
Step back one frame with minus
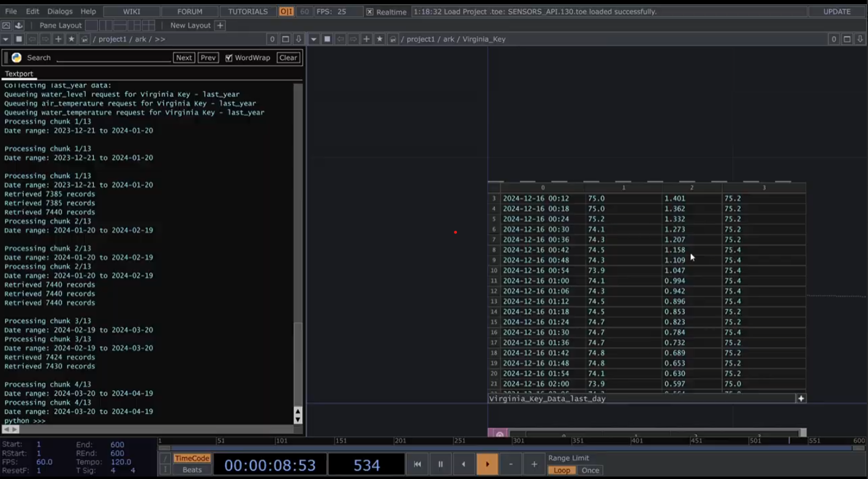pos(510,464)
